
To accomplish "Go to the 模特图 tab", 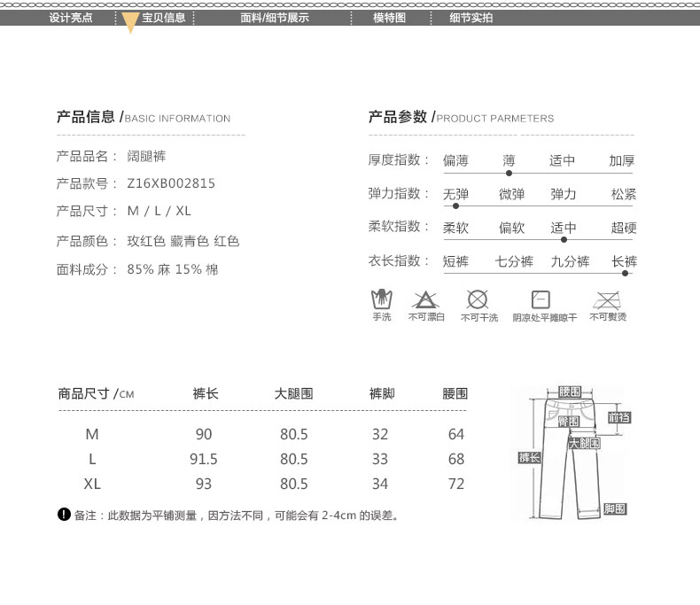I will 389,18.
